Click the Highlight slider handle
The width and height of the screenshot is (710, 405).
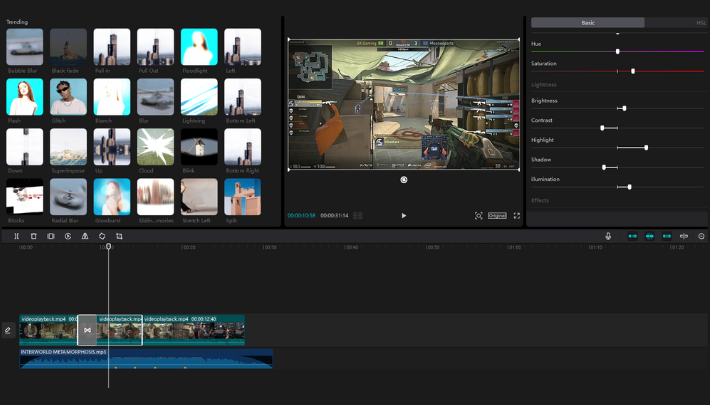pos(646,148)
